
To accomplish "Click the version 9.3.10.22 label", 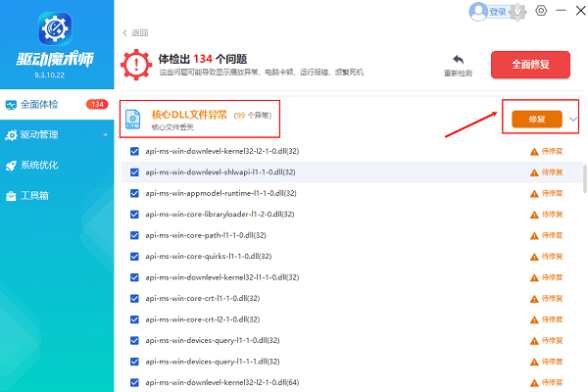I will click(50, 75).
